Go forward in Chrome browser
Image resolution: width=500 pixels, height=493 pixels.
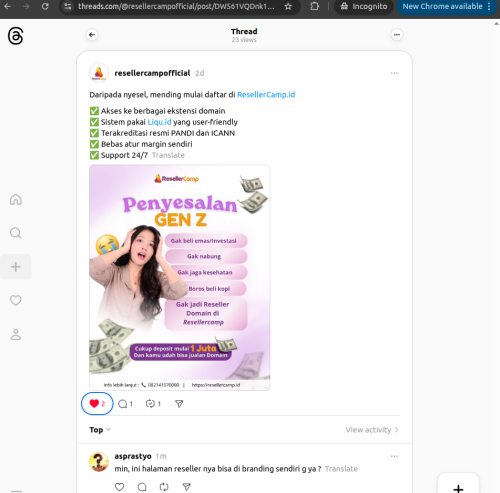tap(26, 6)
